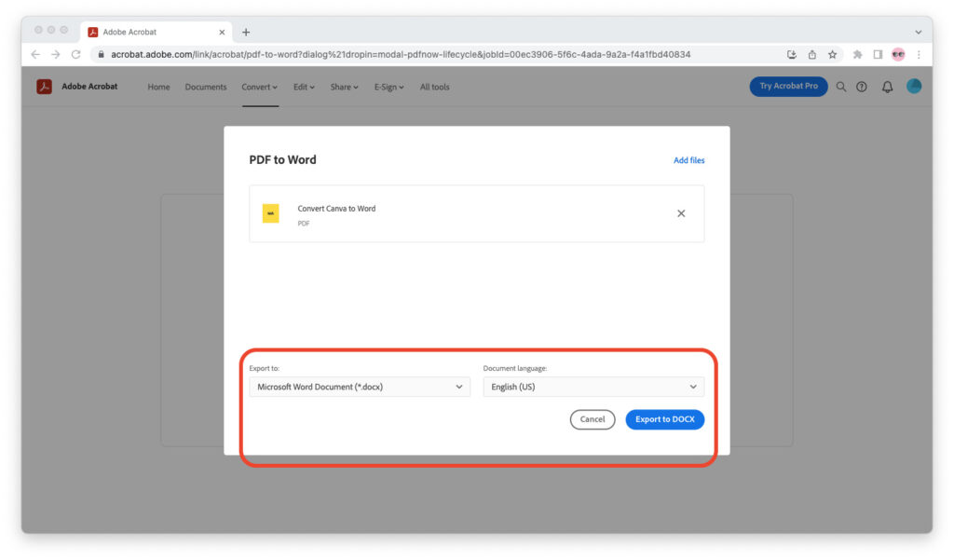Click the Convert Canva to Word filename
The height and width of the screenshot is (560, 954).
coord(336,208)
